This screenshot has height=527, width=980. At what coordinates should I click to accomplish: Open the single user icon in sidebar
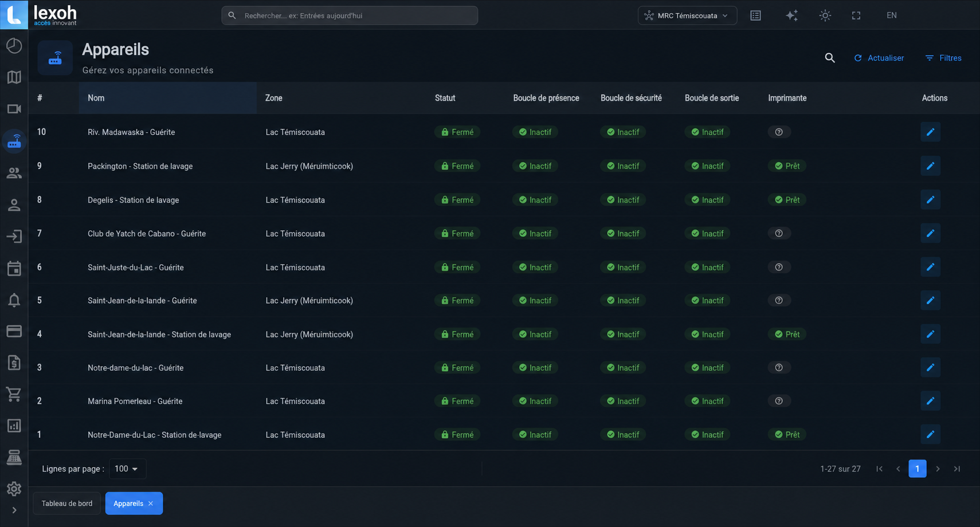tap(14, 204)
